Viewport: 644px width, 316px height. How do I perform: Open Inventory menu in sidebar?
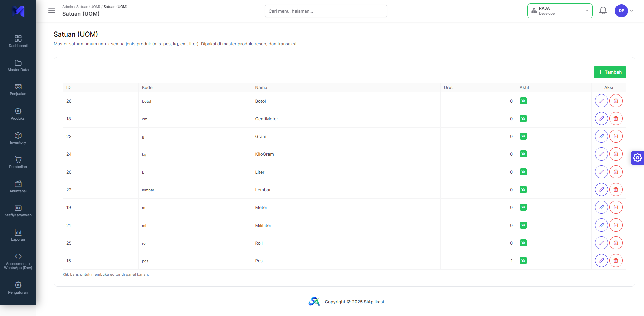tap(18, 138)
